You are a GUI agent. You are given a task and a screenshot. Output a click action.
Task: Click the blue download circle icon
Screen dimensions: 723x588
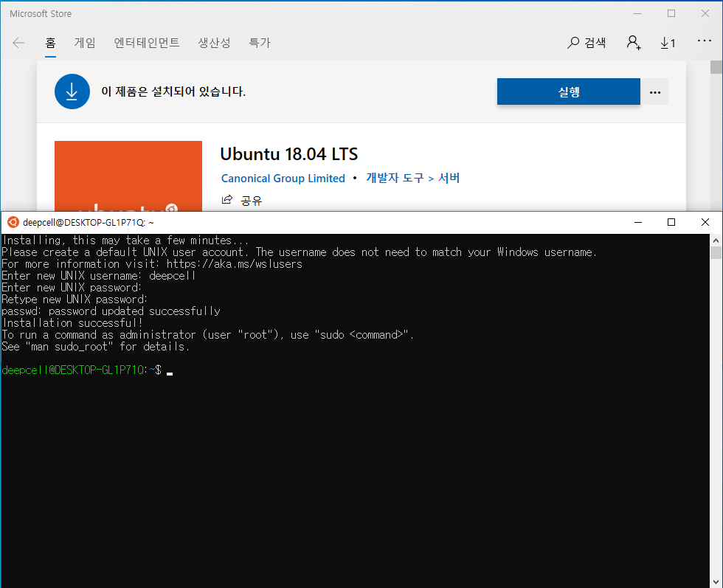(72, 91)
